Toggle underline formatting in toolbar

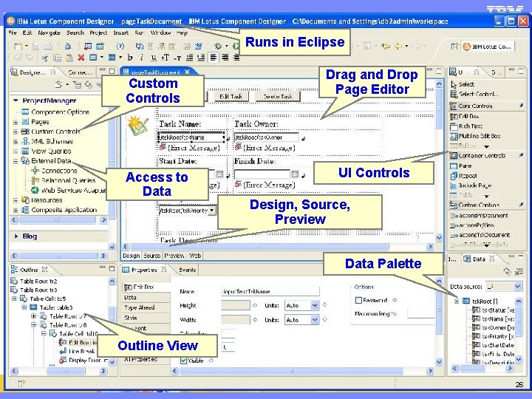pyautogui.click(x=154, y=58)
